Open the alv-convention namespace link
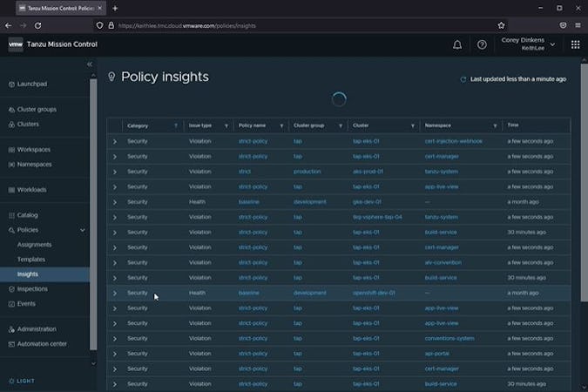Screen dimensions: 588x392 click(443, 262)
